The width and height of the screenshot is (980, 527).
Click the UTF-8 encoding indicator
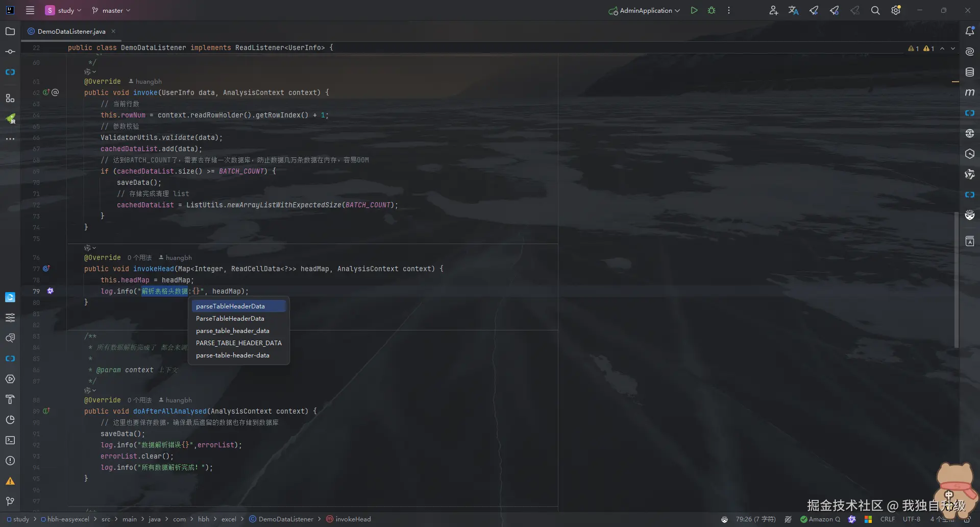pyautogui.click(x=911, y=519)
